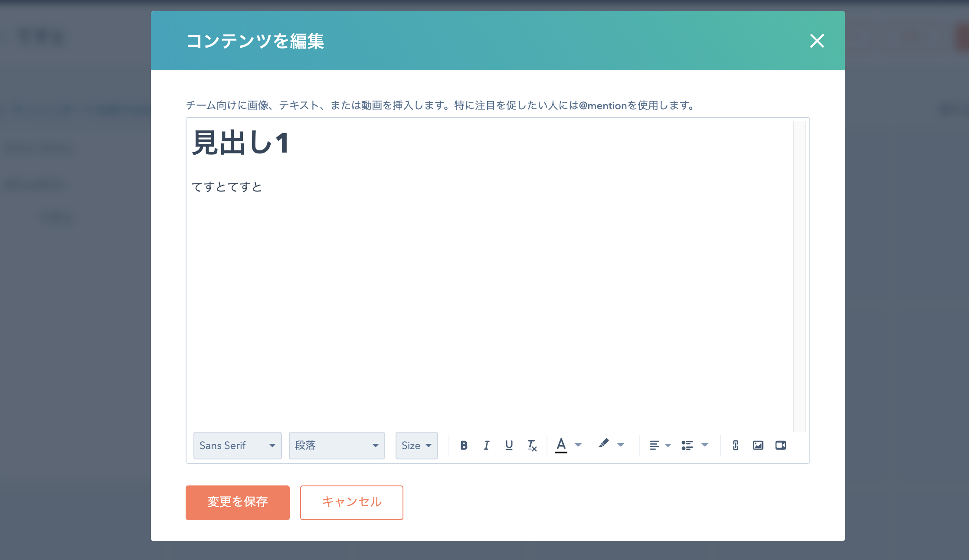The image size is (969, 560).
Task: Click the text color A icon
Action: click(561, 445)
